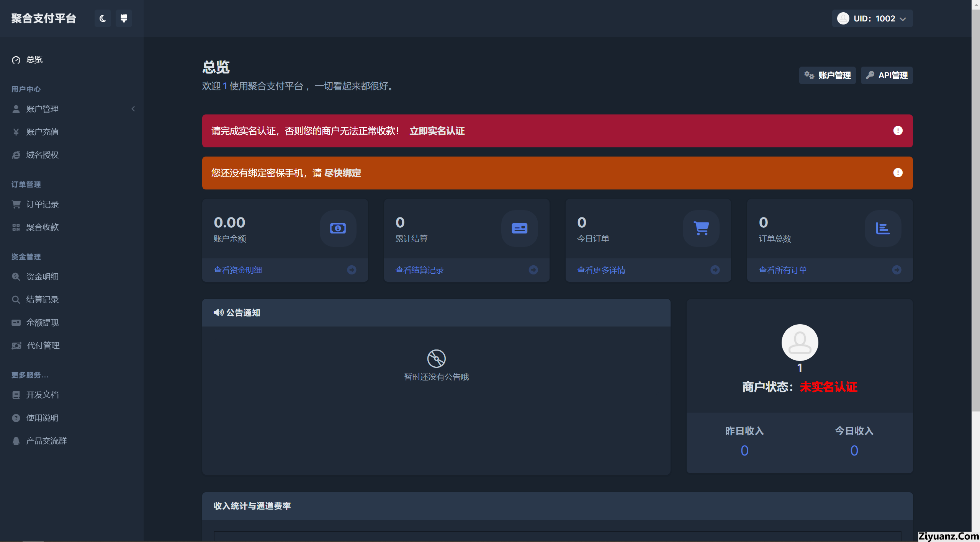
Task: Click the sidebar layout plug icon
Action: 124,18
